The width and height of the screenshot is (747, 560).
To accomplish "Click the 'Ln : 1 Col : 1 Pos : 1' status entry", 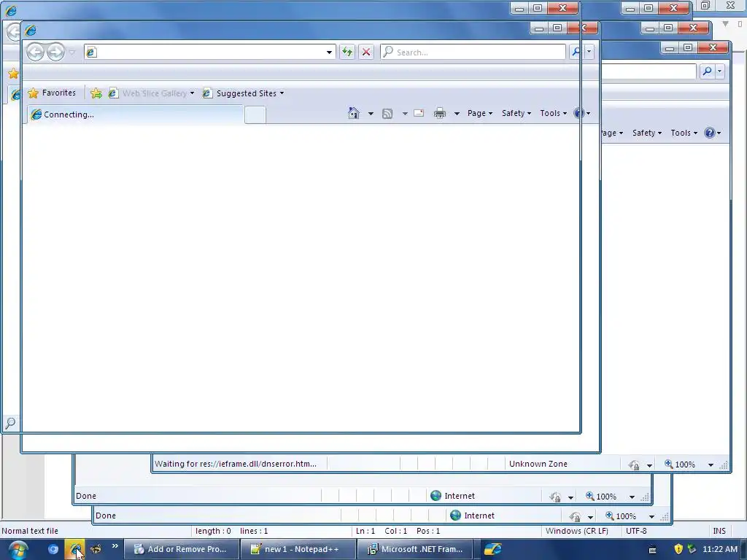I will [398, 531].
